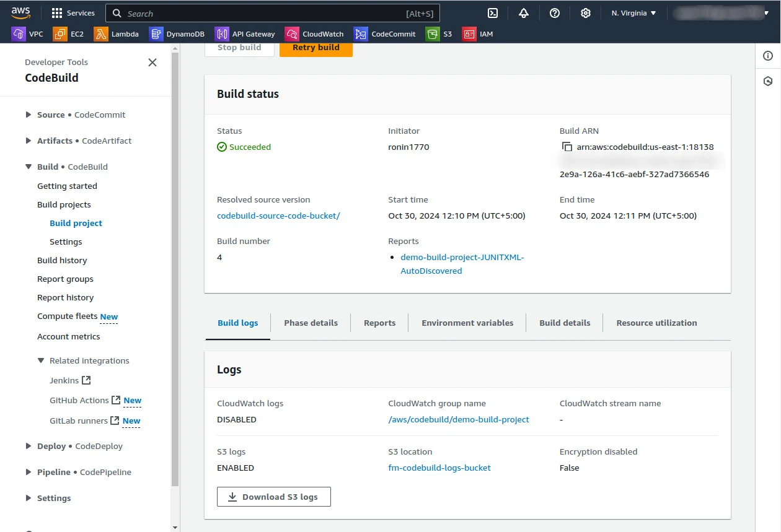The width and height of the screenshot is (781, 532).
Task: Open the settings gear icon
Action: 585,13
